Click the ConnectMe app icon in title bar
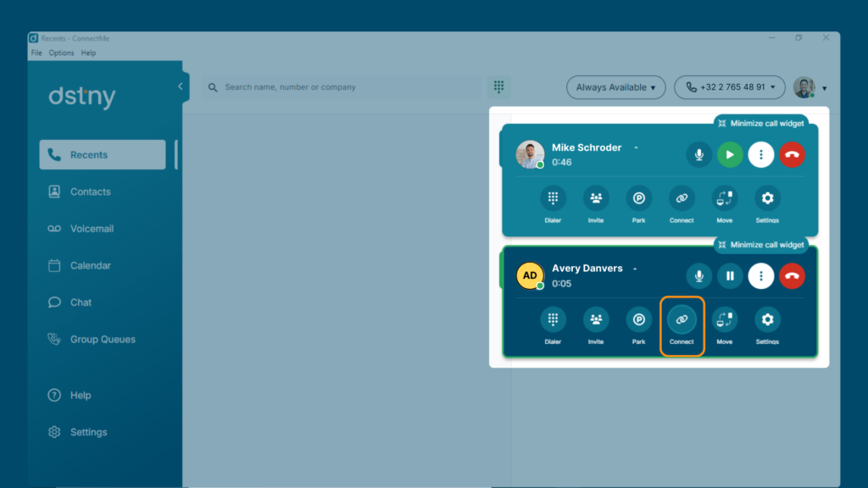This screenshot has height=488, width=868. click(x=34, y=38)
